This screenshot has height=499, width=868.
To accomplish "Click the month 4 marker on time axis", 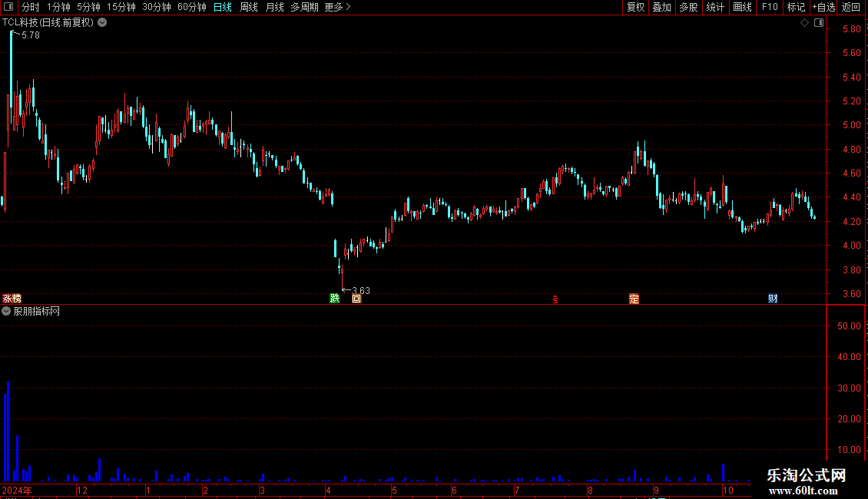I will (328, 490).
